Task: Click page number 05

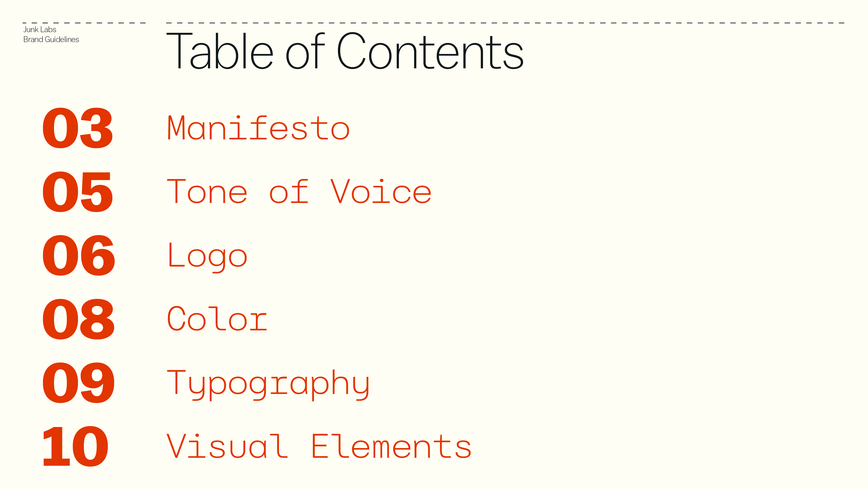Action: [78, 192]
